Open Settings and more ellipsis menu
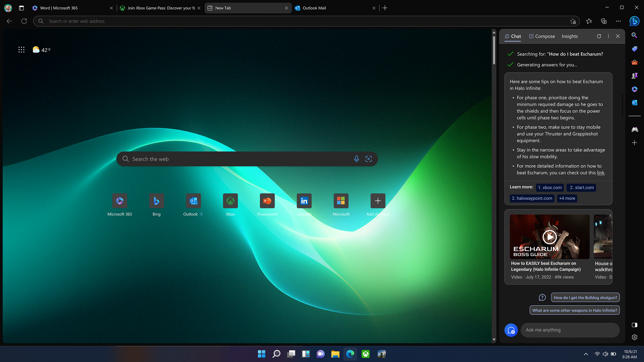This screenshot has width=644, height=362. [619, 21]
